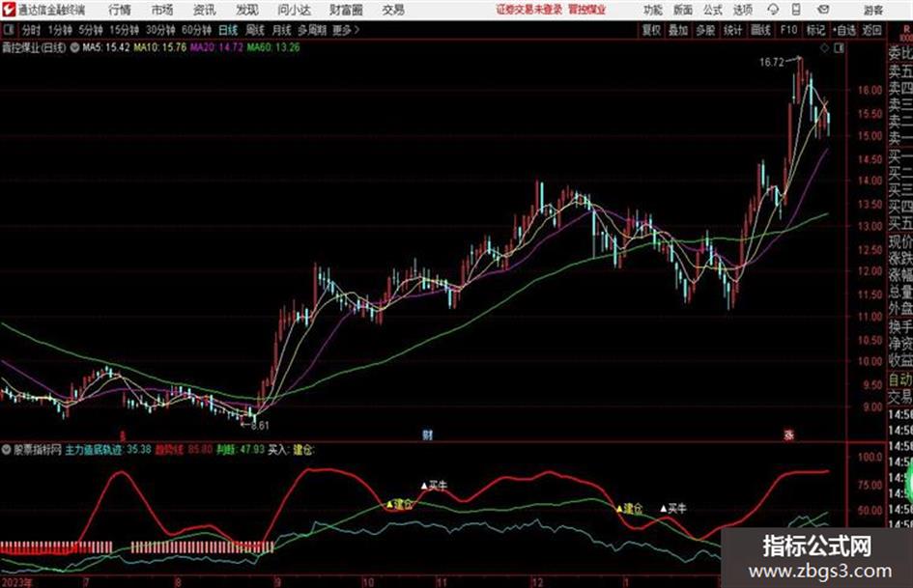Click the 标记 mark toolbar button
Image resolution: width=913 pixels, height=588 pixels.
click(x=815, y=30)
